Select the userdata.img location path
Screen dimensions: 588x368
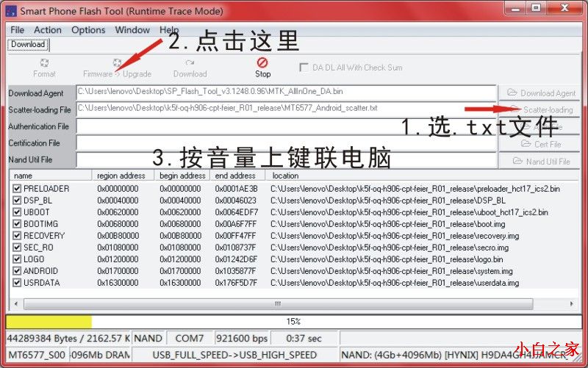point(395,283)
